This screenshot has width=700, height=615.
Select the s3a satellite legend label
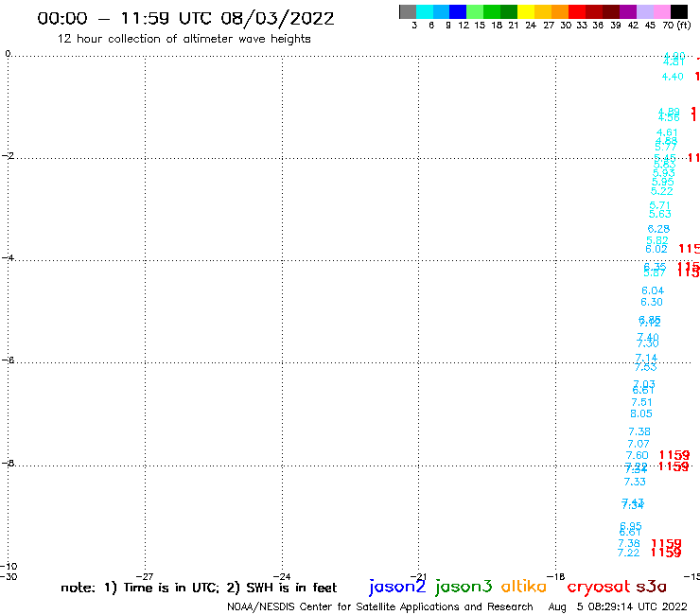(651, 588)
